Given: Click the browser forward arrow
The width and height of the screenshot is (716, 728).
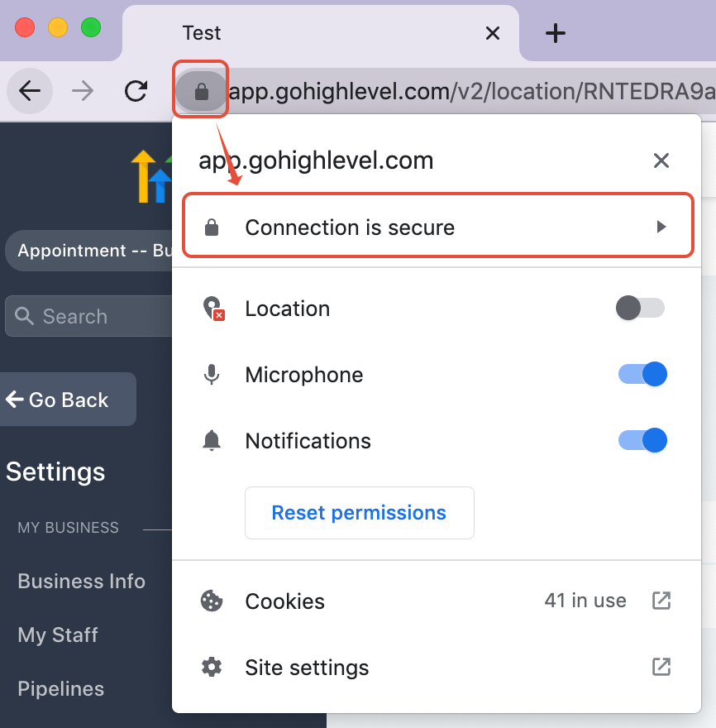Looking at the screenshot, I should [x=83, y=90].
